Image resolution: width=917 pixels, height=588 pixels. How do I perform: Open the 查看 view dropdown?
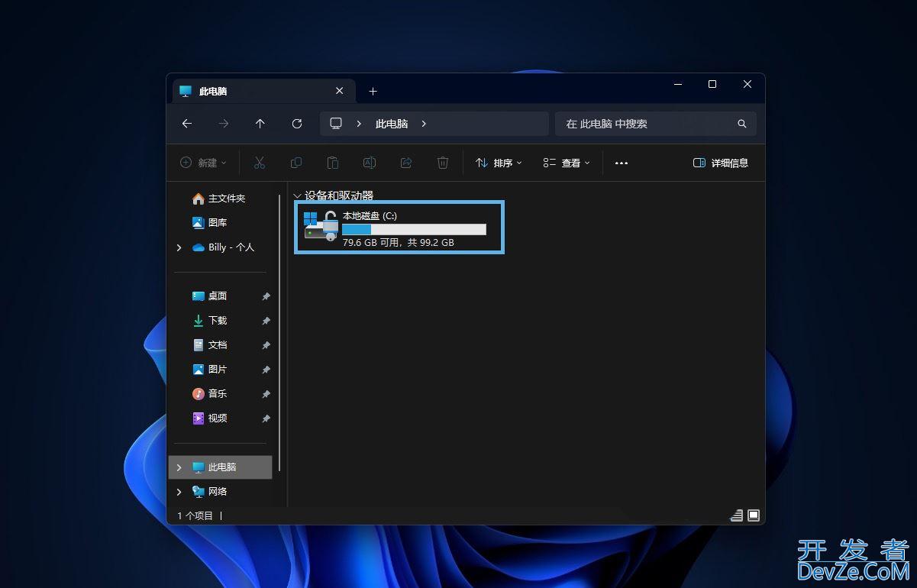pos(567,163)
